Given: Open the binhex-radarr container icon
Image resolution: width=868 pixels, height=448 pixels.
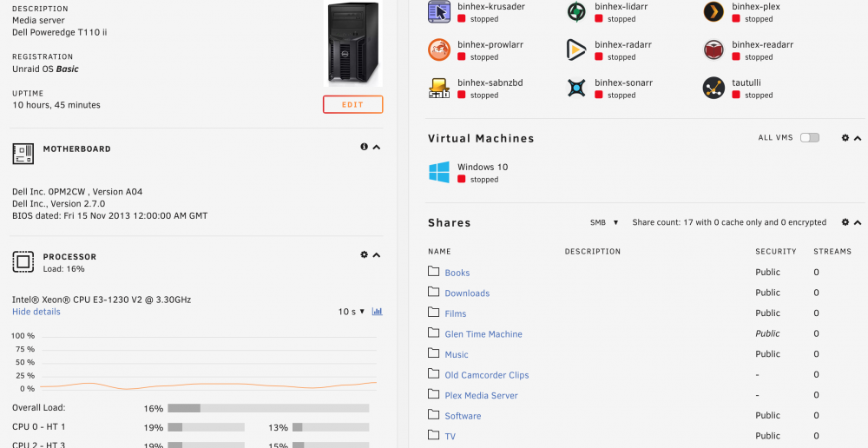Looking at the screenshot, I should click(576, 49).
